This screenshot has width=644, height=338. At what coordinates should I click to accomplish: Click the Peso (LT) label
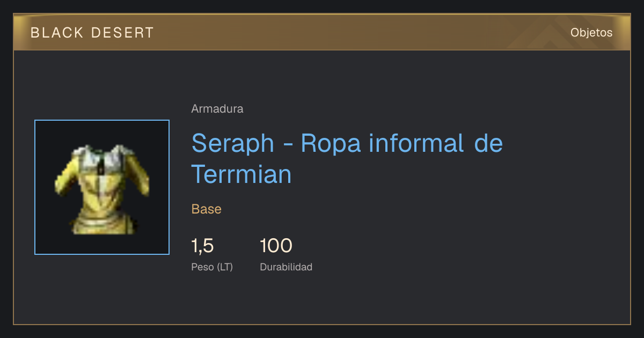click(x=212, y=267)
